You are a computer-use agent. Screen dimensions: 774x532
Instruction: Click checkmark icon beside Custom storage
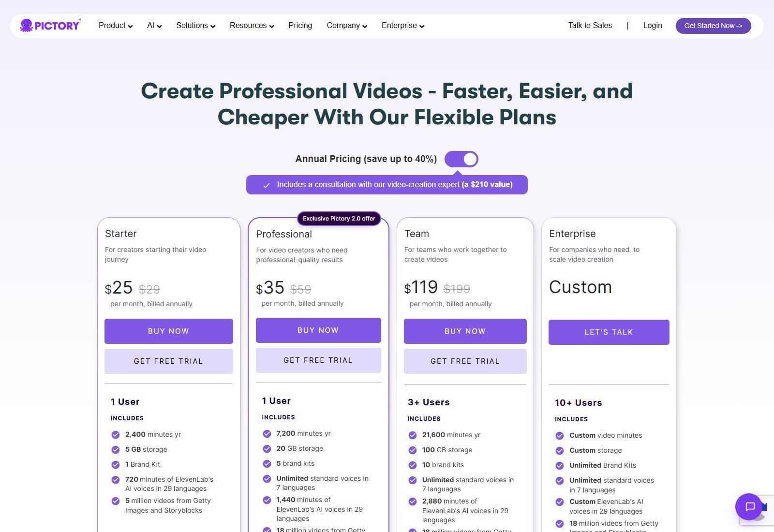pyautogui.click(x=560, y=450)
